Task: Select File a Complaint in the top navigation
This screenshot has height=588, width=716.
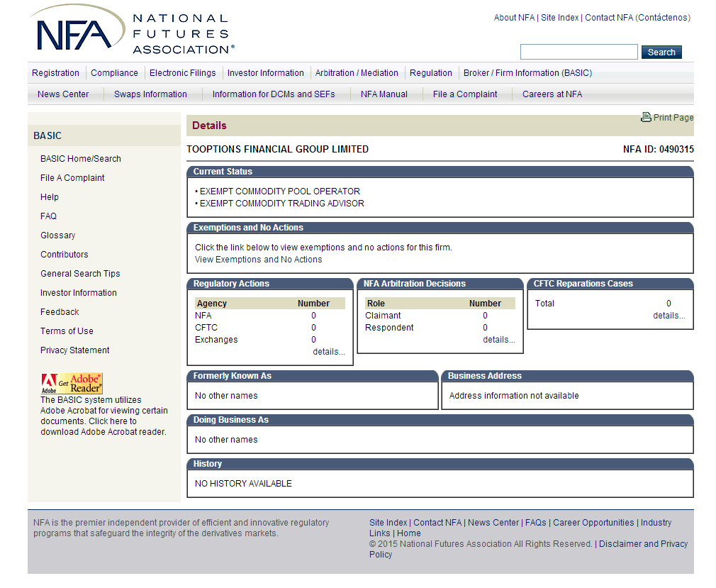Action: point(465,94)
